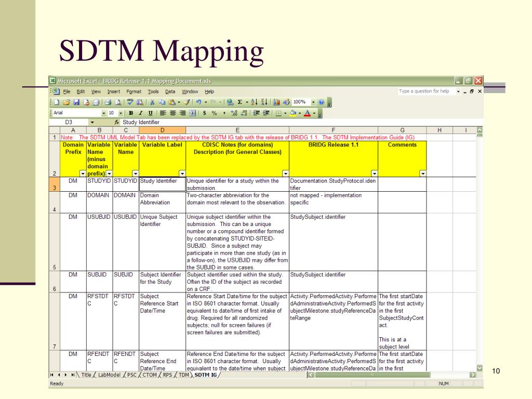Open Excel Help question icon
Viewport: 532px width, 399px height.
coord(321,102)
